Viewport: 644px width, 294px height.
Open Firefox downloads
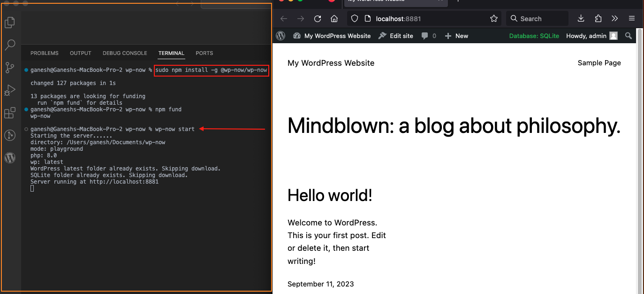[x=581, y=18]
